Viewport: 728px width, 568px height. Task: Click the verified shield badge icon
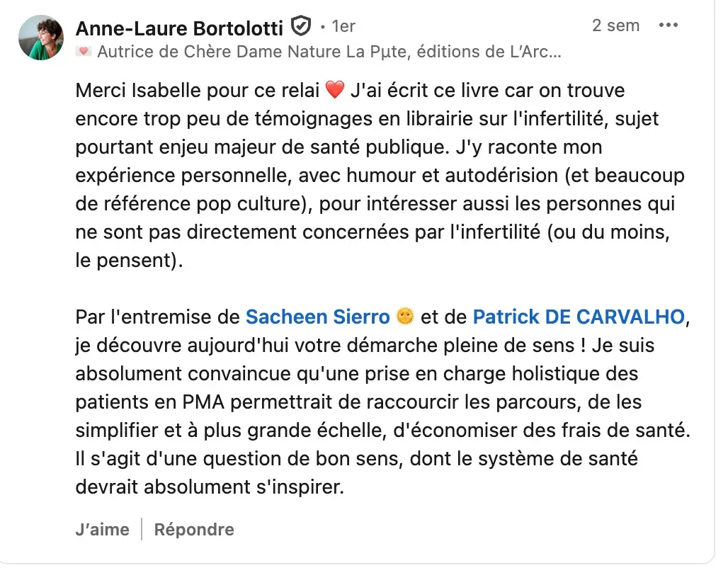coord(302,28)
